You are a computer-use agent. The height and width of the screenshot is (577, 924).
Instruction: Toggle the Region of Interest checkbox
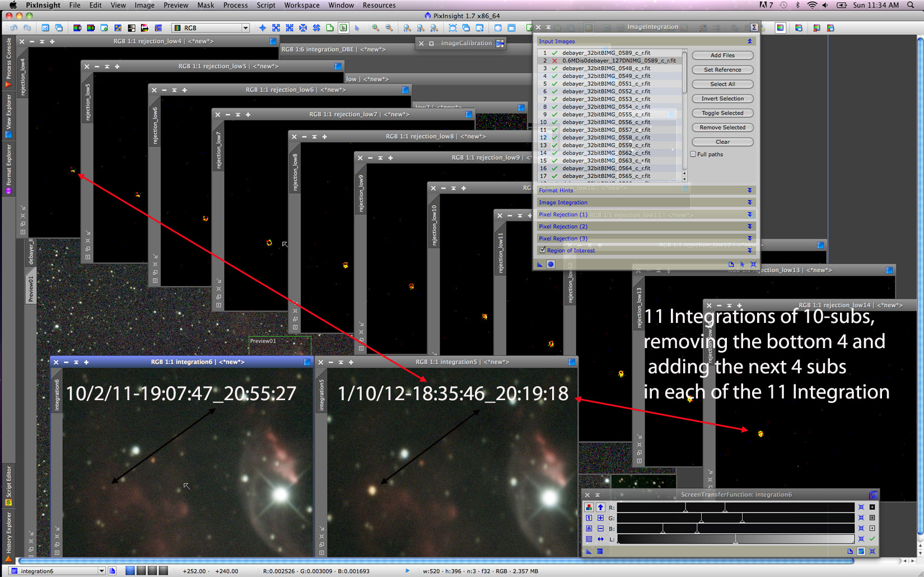pyautogui.click(x=542, y=250)
